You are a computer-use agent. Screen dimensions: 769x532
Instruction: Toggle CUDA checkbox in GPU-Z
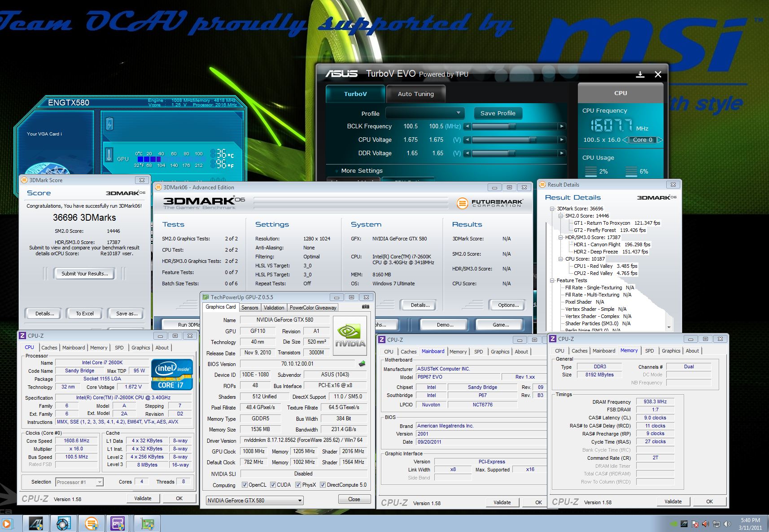coord(273,485)
